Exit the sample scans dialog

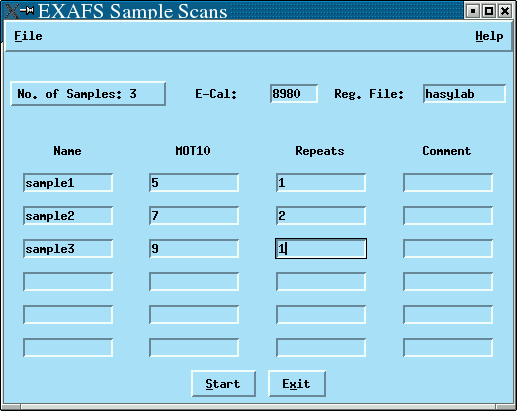click(297, 384)
